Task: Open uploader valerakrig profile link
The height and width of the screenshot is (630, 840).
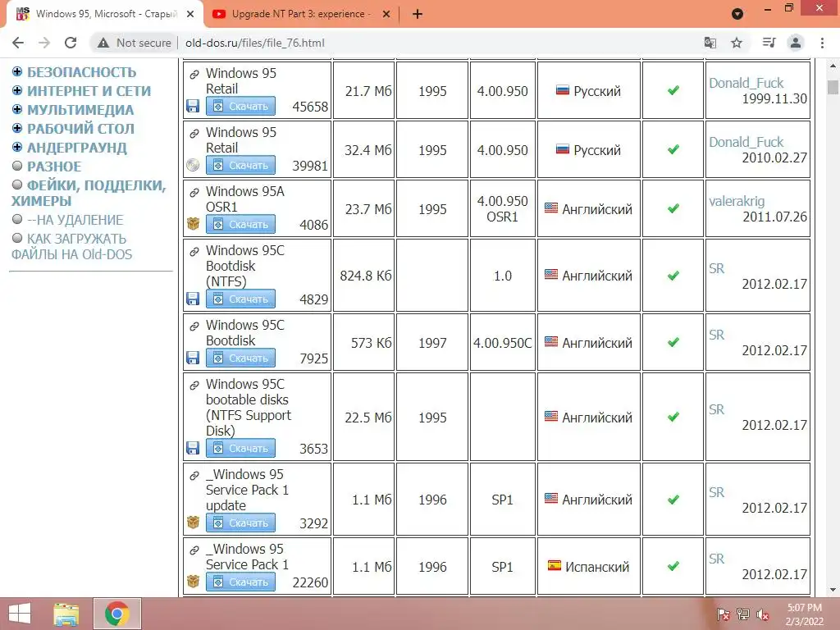Action: [737, 201]
